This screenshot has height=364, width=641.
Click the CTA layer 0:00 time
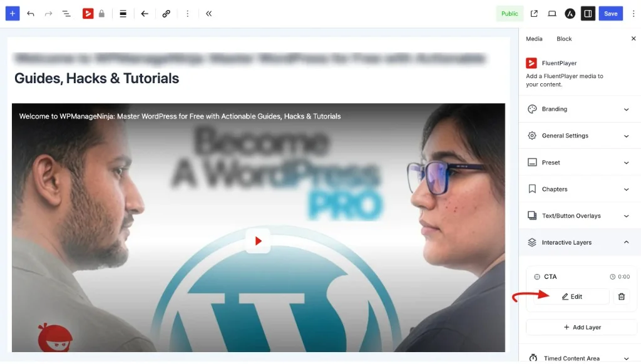(620, 276)
